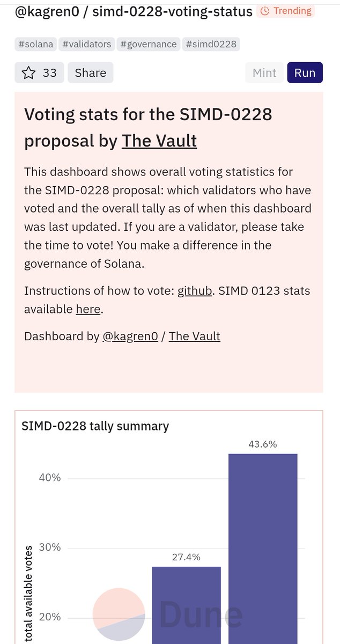Click the SIMD-0228 tally summary title
This screenshot has height=644, width=340.
pos(95,426)
